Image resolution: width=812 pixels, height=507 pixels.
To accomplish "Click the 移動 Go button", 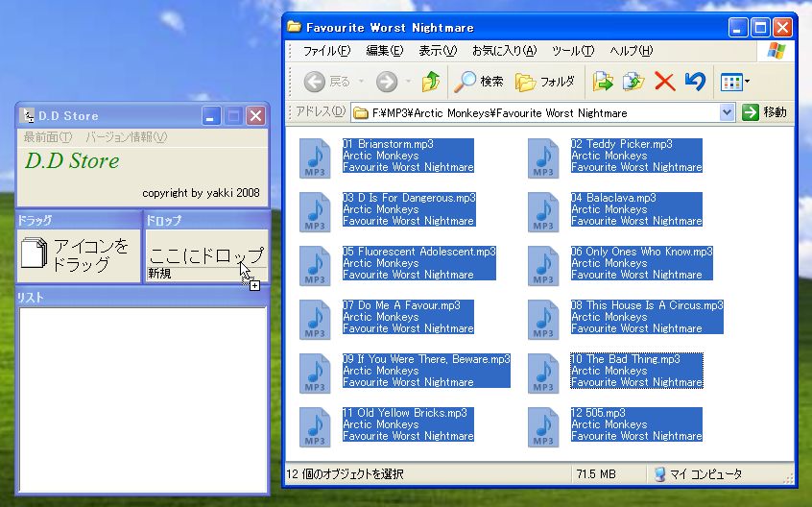I will coord(765,112).
